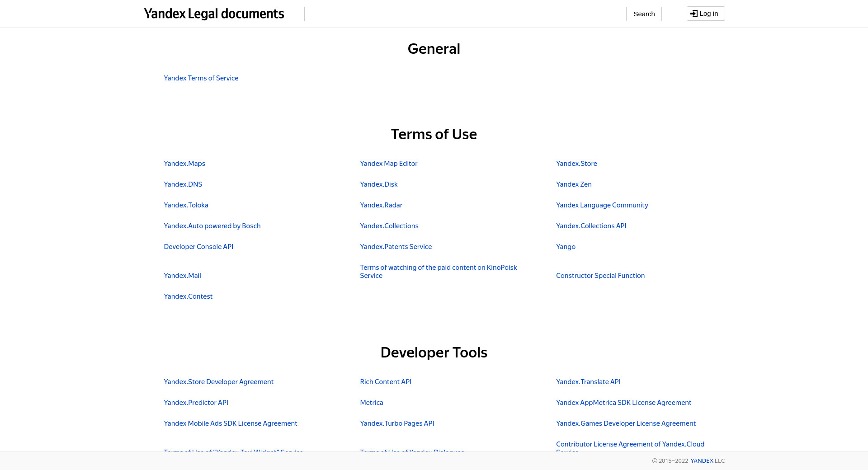Viewport: 868px width, 470px height.
Task: Open the Yango terms link
Action: tap(566, 247)
